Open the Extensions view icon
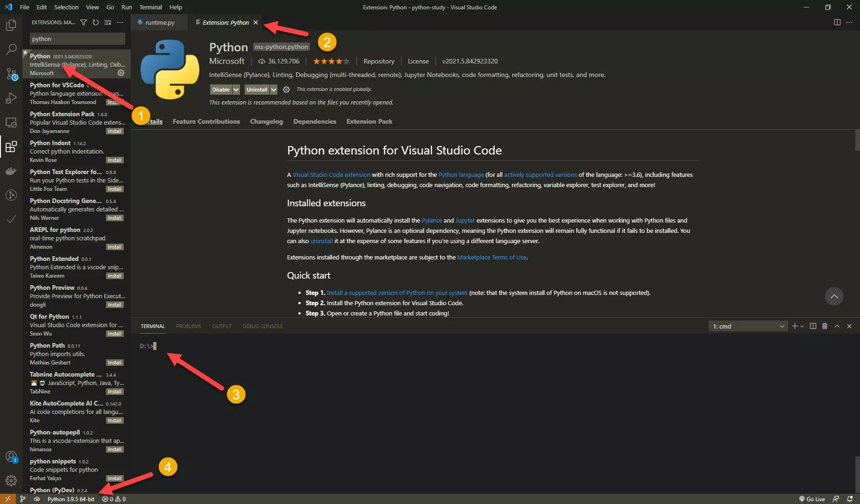Viewport: 860px width, 504px height. (11, 147)
